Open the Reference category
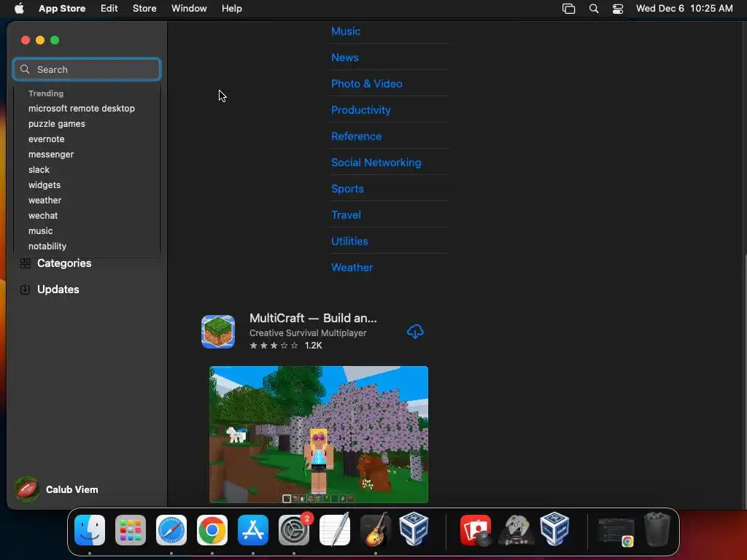This screenshot has height=560, width=747. point(356,136)
